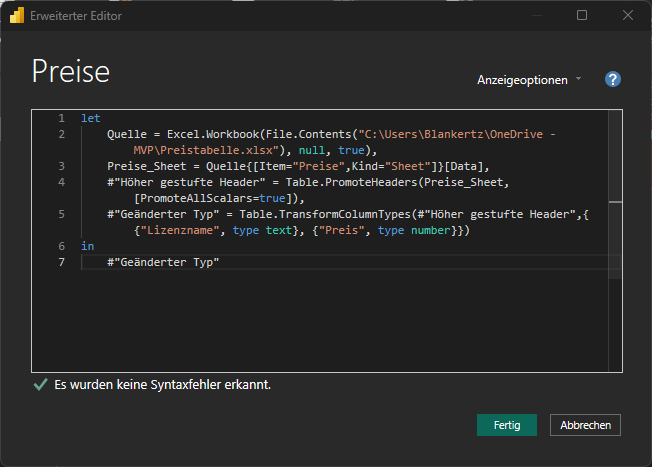The height and width of the screenshot is (467, 652).
Task: Click #"Geänderter Typ" on line 7
Action: pos(163,262)
